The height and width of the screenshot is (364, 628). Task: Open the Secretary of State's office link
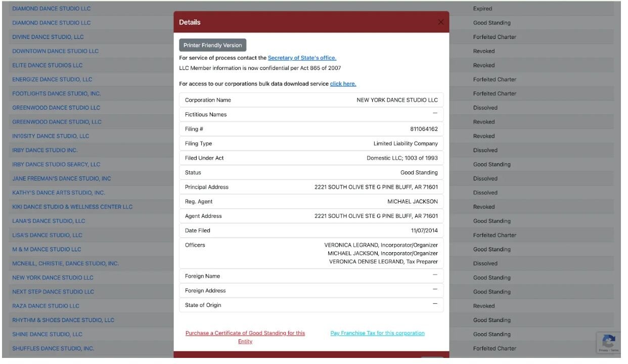click(302, 58)
